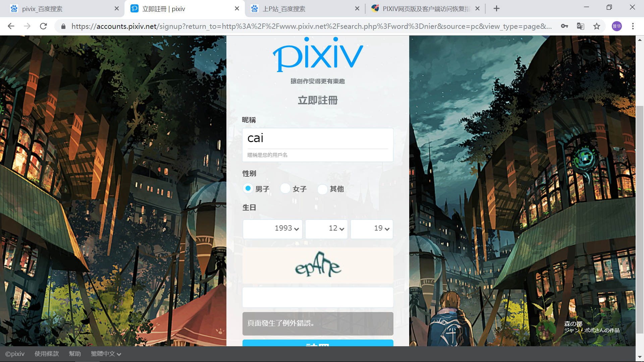Open the 繁體中文 language selector

coord(106,354)
